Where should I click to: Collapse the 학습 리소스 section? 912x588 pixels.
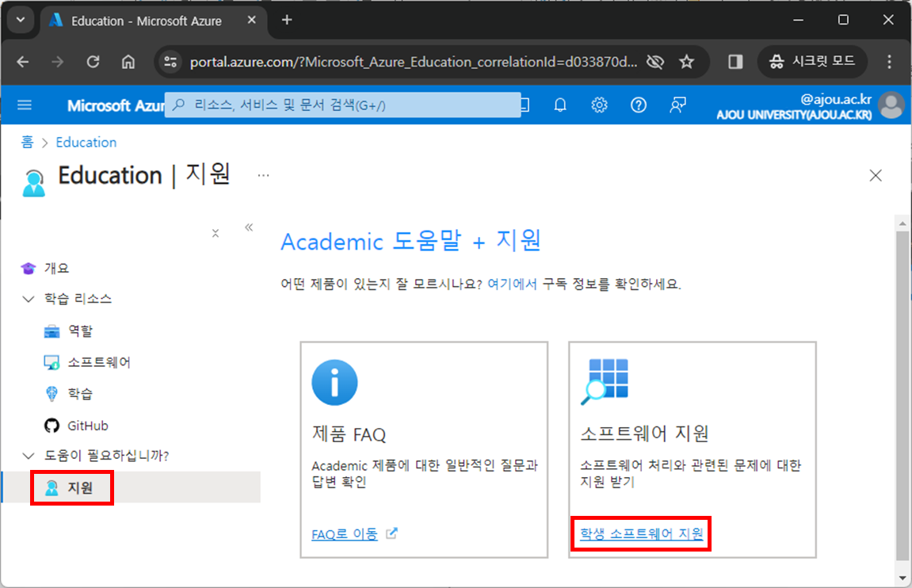[28, 299]
